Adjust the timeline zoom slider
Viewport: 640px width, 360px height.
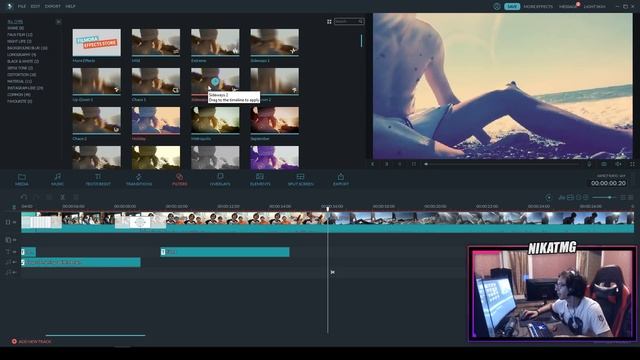pyautogui.click(x=604, y=198)
